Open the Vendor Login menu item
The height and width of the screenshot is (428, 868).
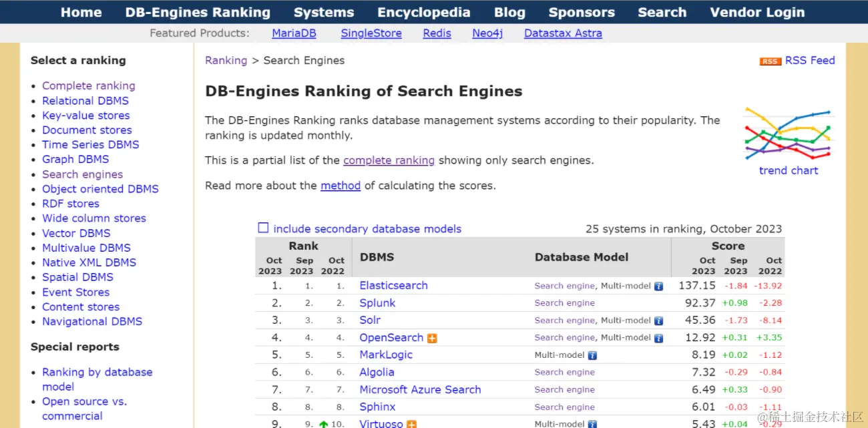tap(757, 12)
